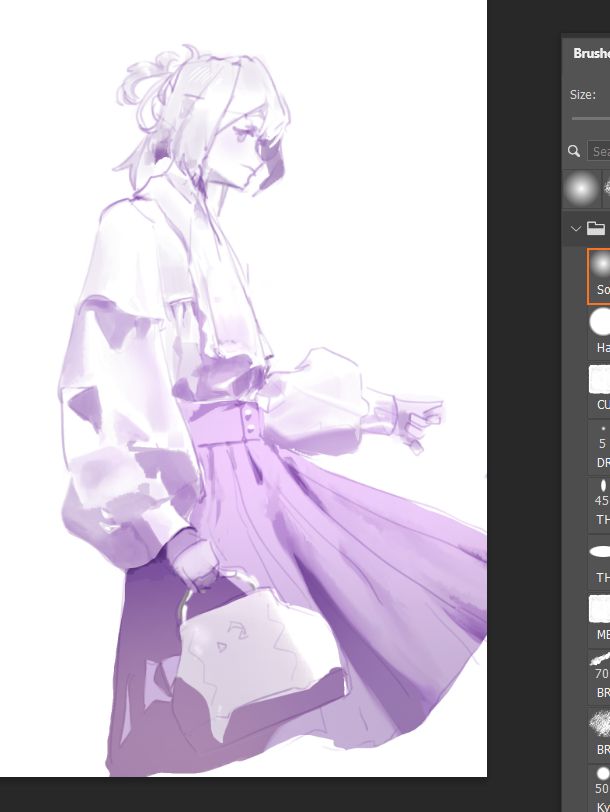Click the brush group folder icon
The height and width of the screenshot is (812, 610).
[596, 228]
